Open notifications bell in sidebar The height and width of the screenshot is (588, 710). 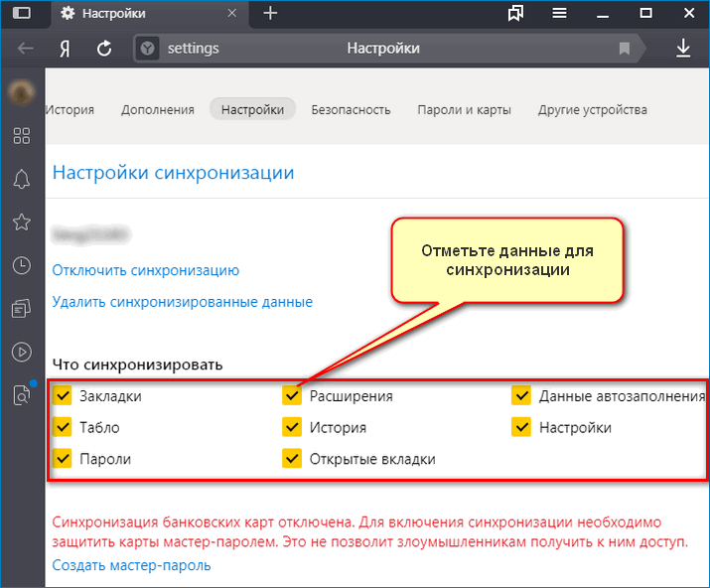pos(21,179)
